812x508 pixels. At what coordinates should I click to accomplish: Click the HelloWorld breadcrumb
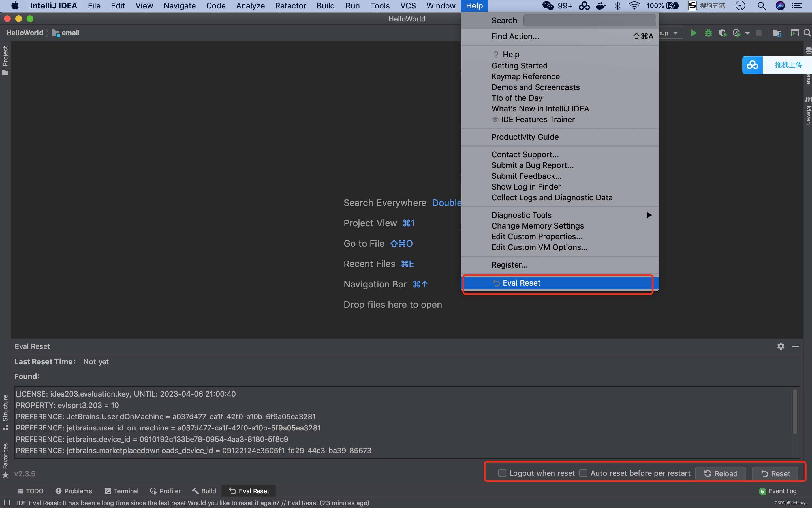pyautogui.click(x=25, y=33)
